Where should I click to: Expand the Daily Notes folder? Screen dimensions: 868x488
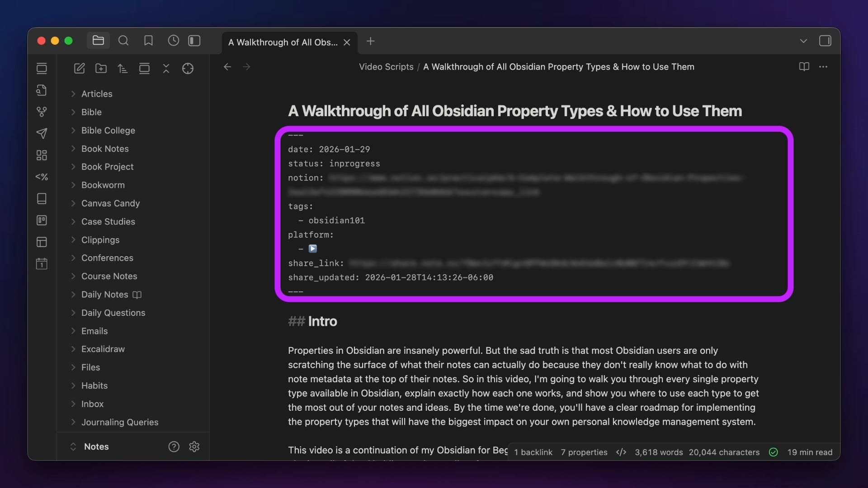pyautogui.click(x=104, y=295)
